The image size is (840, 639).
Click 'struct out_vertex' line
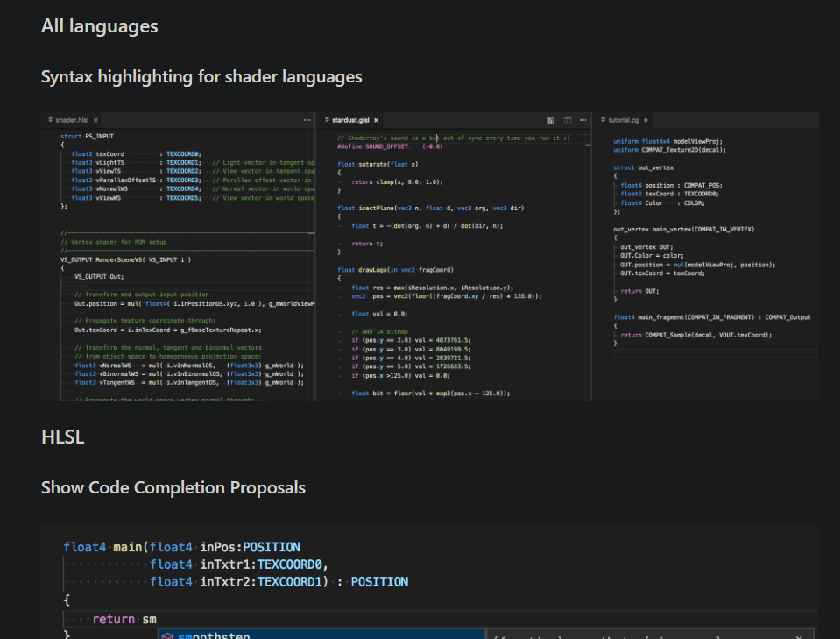click(644, 167)
